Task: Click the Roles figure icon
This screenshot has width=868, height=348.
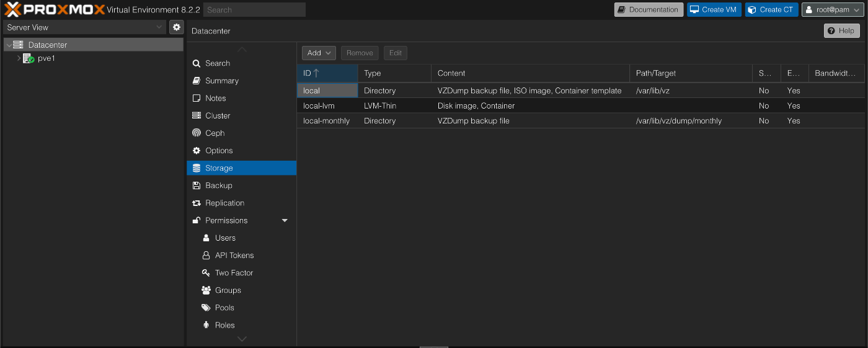Action: (x=206, y=325)
